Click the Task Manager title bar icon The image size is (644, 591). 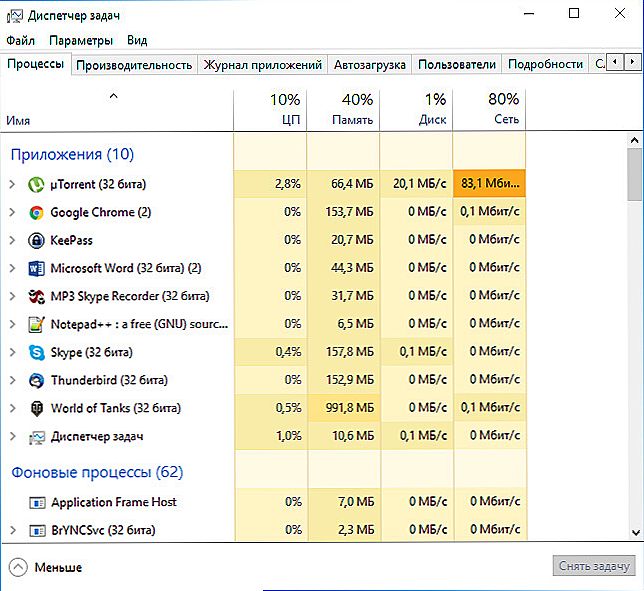(14, 16)
